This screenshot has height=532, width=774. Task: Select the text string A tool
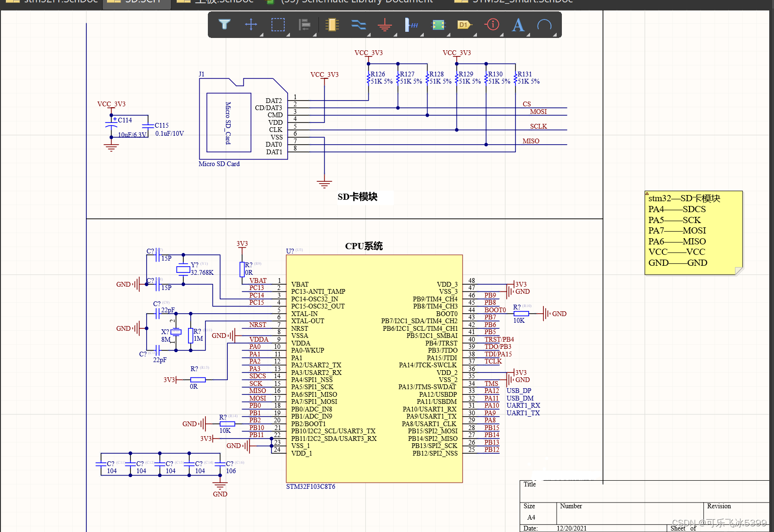[518, 25]
